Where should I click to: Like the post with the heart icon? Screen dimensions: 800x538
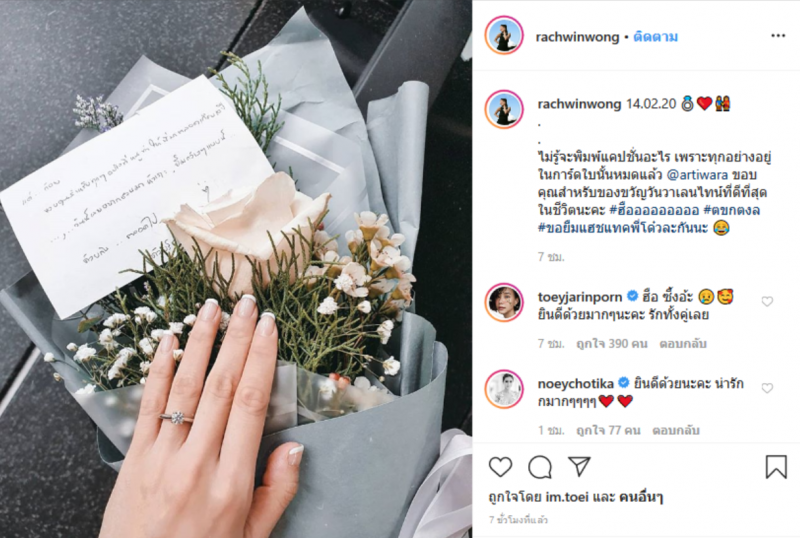(500, 467)
